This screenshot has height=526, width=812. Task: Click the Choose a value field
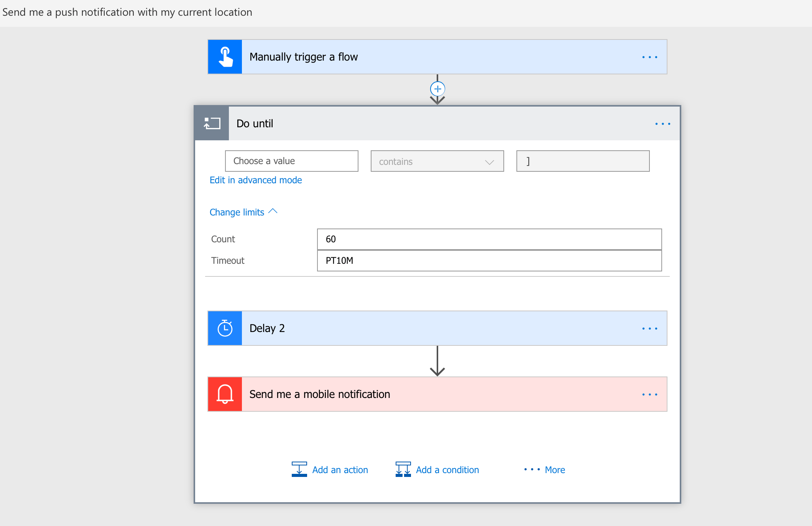[291, 161]
